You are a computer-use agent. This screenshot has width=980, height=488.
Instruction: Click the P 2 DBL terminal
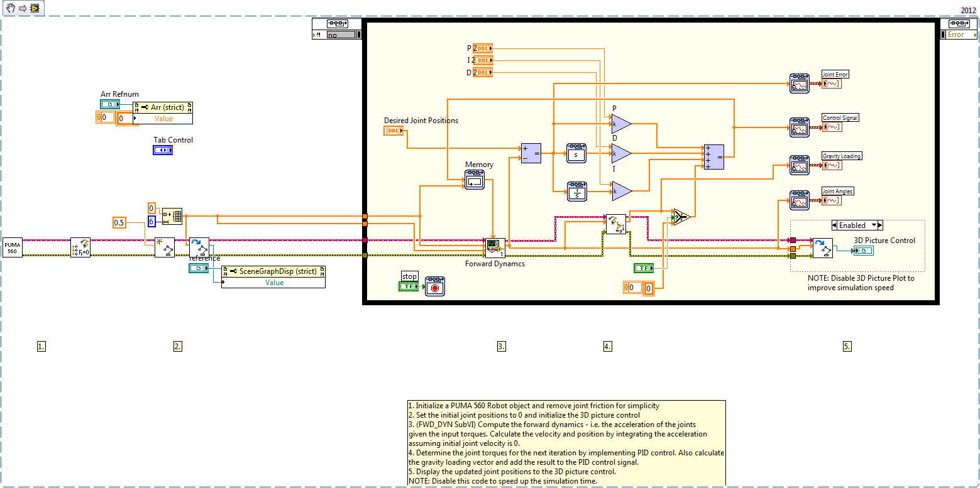(483, 48)
